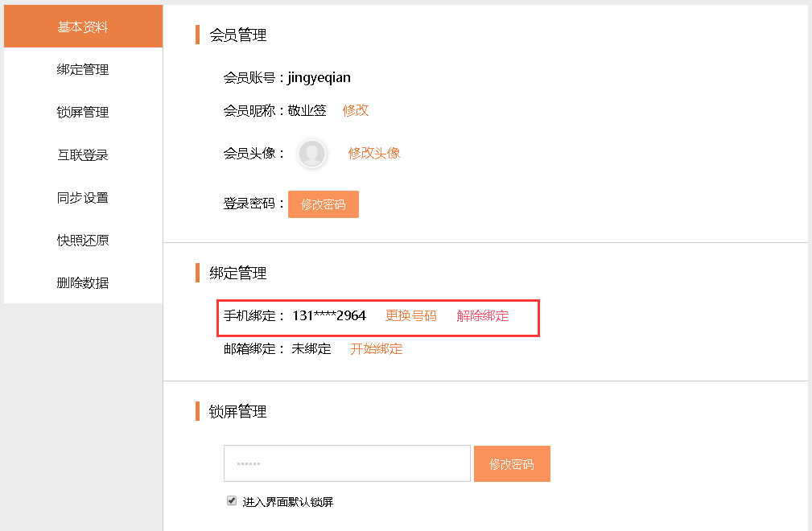
Task: Start email binding via 开始绑定
Action: pos(377,349)
